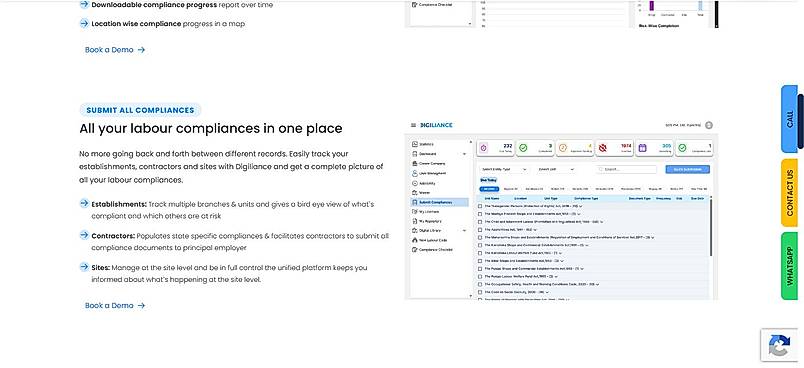Click Book a Demo below Location wise compliance

pos(115,50)
